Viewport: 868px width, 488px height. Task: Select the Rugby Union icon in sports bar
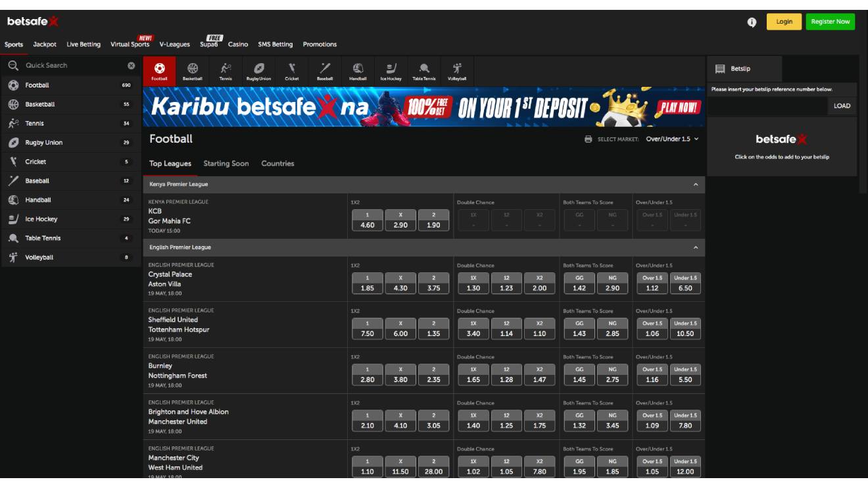click(x=258, y=71)
